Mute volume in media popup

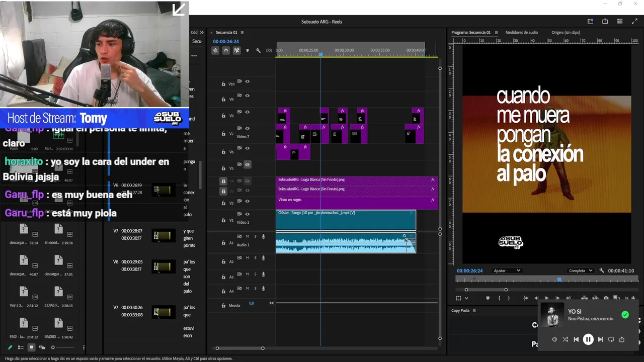click(554, 339)
